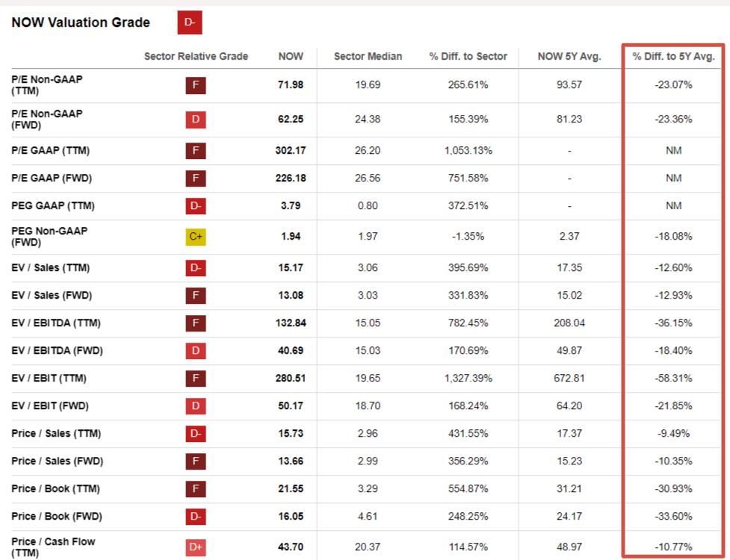Select the yellow C+ badge for PEG Non-GAAP (FWD)

coord(196,237)
